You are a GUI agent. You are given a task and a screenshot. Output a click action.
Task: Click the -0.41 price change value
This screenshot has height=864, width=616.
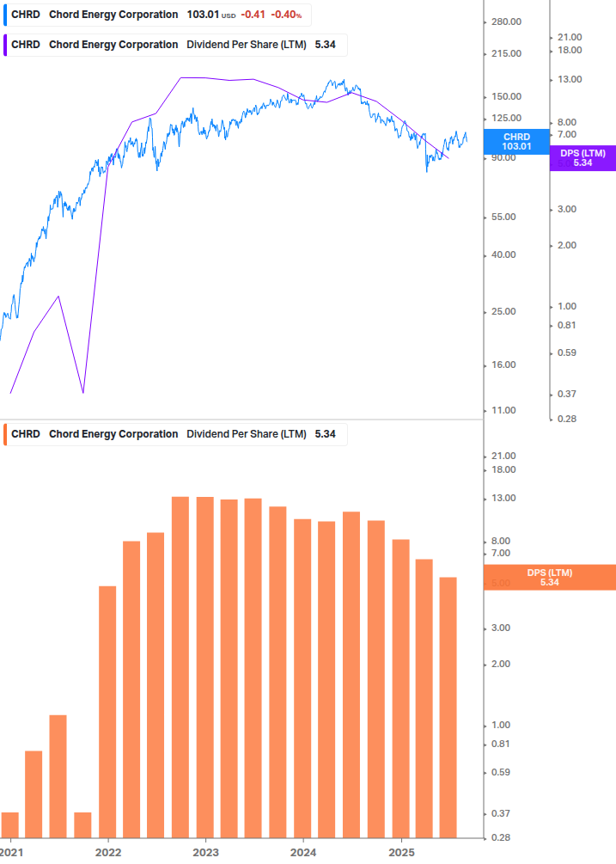(253, 15)
